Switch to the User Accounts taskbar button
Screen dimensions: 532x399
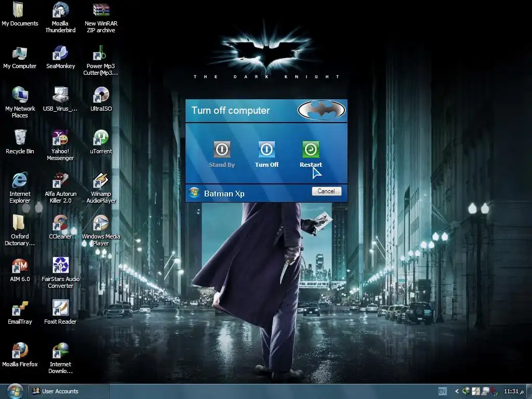[x=68, y=391]
